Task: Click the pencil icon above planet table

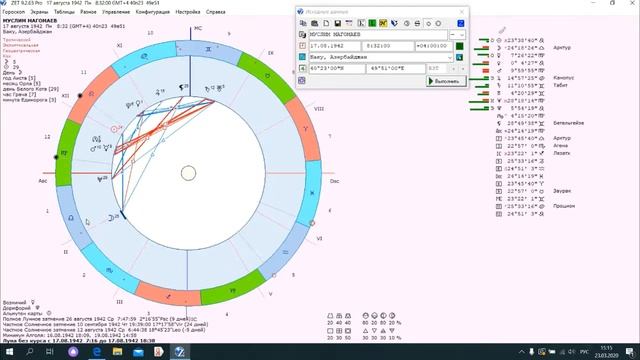Action: coord(502,30)
